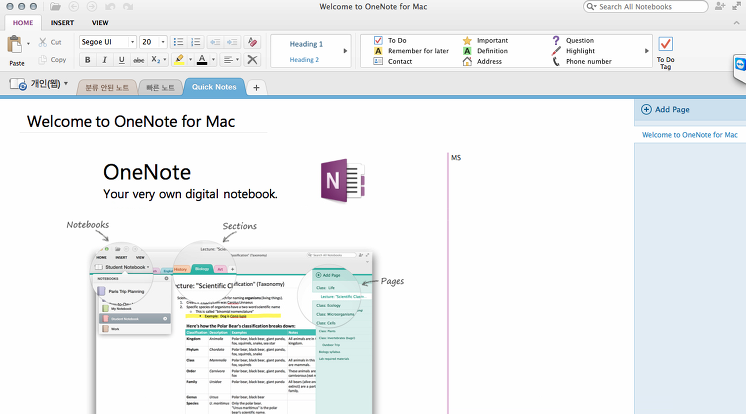Increase the indent level
The width and height of the screenshot is (746, 414).
coord(232,42)
